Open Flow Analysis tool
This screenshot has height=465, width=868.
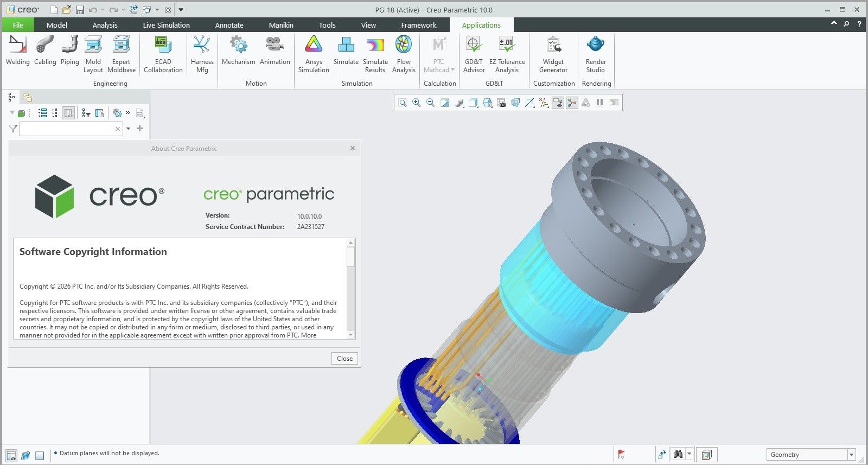(404, 53)
